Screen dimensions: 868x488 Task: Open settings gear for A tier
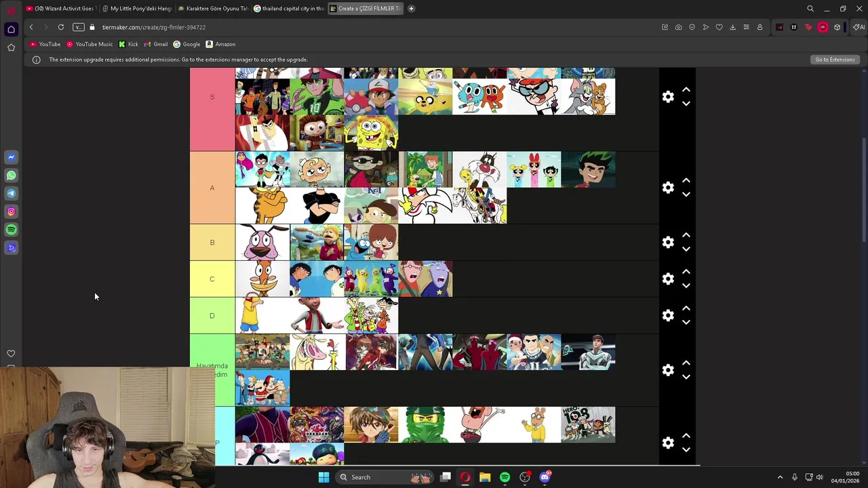pyautogui.click(x=668, y=188)
